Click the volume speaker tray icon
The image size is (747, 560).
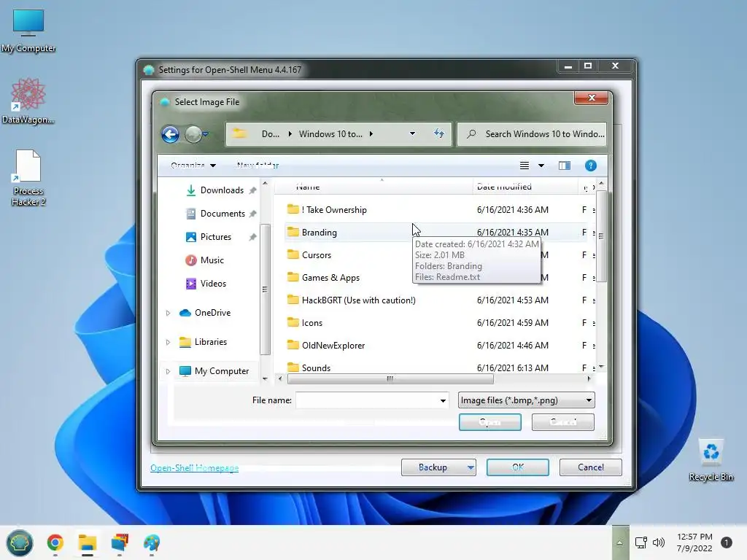[659, 542]
